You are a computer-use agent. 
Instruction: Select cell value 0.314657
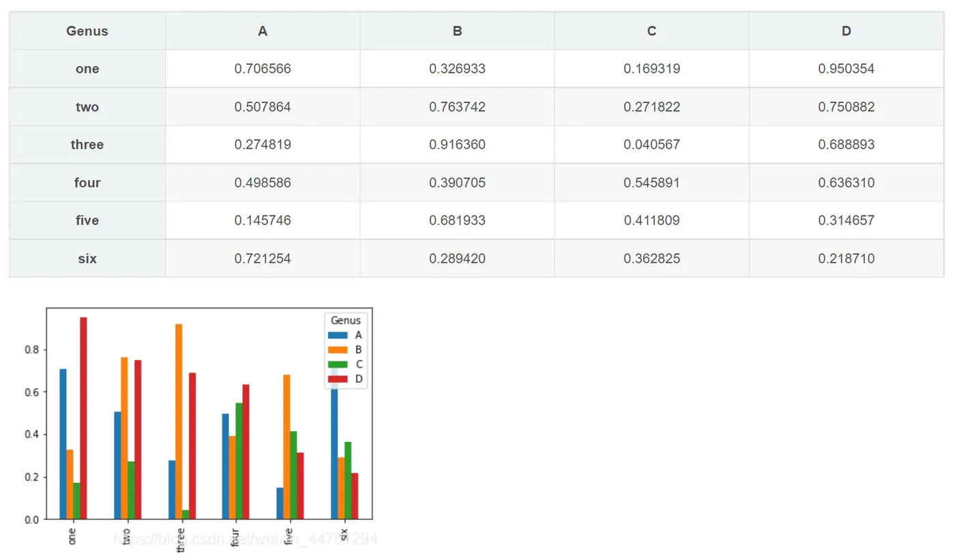click(847, 220)
